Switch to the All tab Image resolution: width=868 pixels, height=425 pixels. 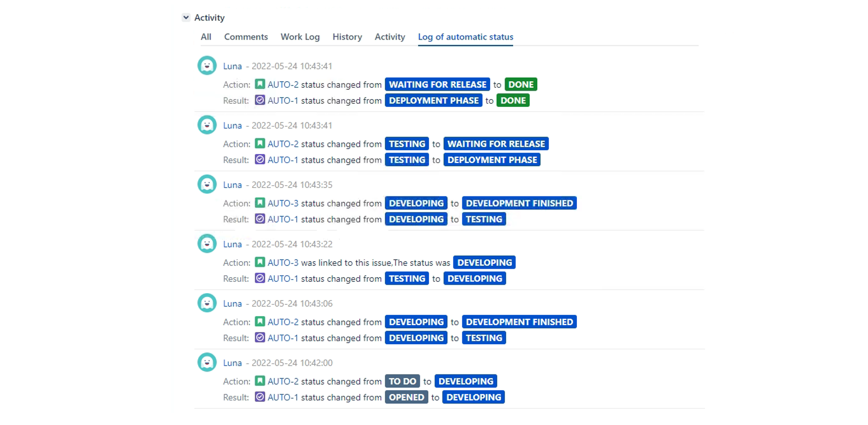pos(206,37)
